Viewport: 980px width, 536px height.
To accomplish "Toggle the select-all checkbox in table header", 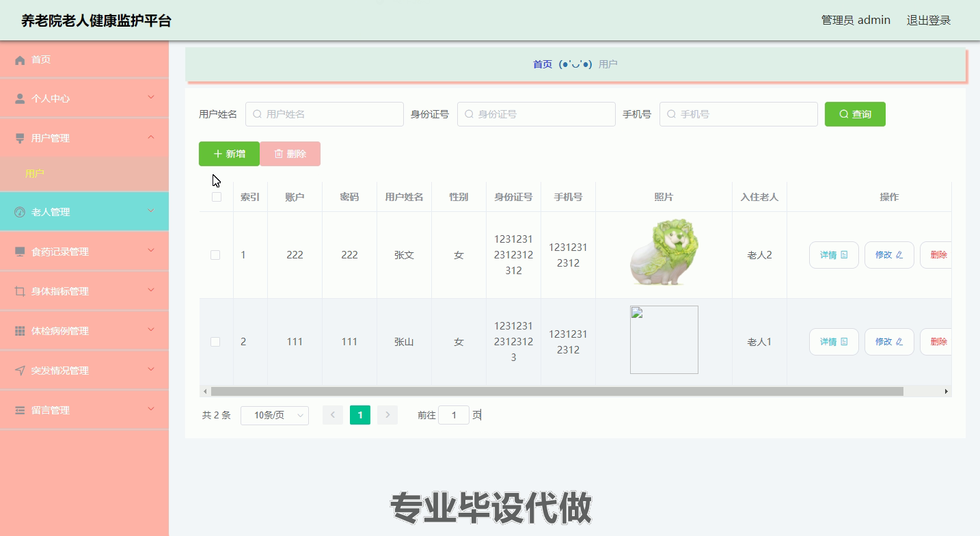I will coord(217,197).
